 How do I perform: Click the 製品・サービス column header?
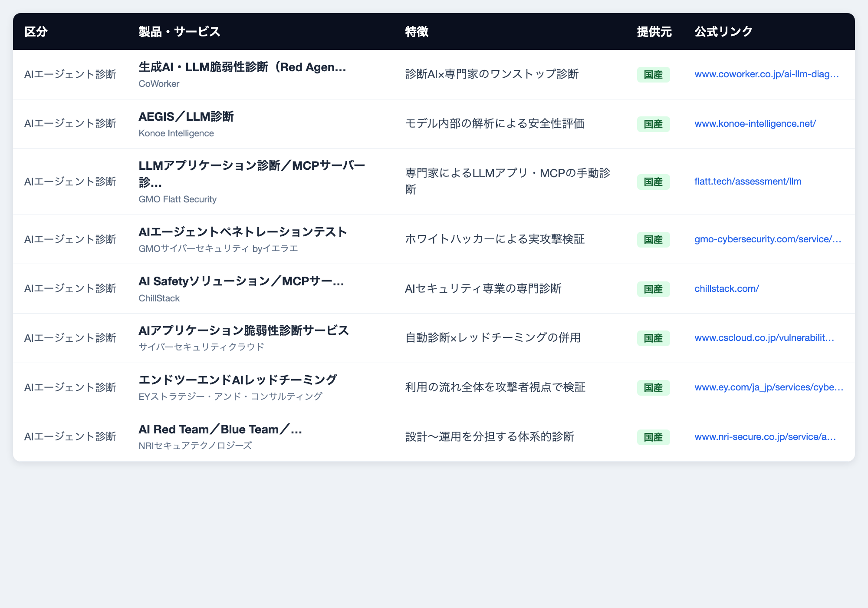(180, 32)
